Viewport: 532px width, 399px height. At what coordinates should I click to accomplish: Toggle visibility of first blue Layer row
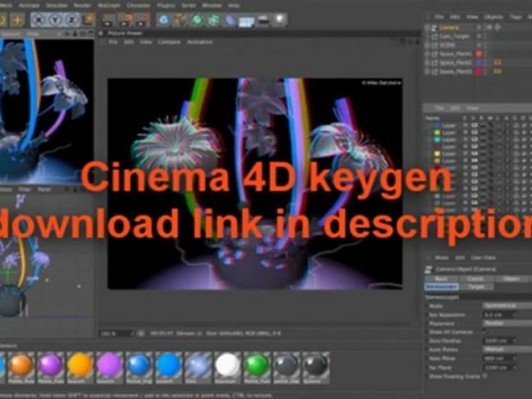point(474,126)
